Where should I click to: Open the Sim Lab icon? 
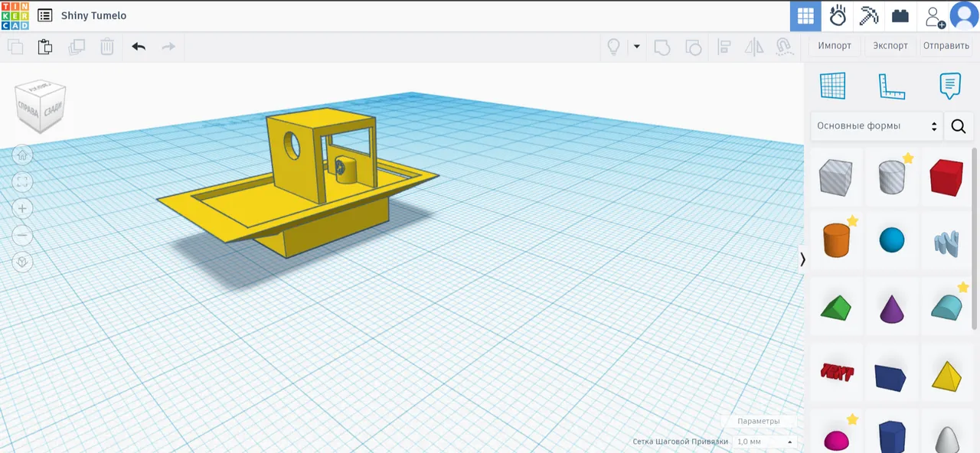pos(838,16)
